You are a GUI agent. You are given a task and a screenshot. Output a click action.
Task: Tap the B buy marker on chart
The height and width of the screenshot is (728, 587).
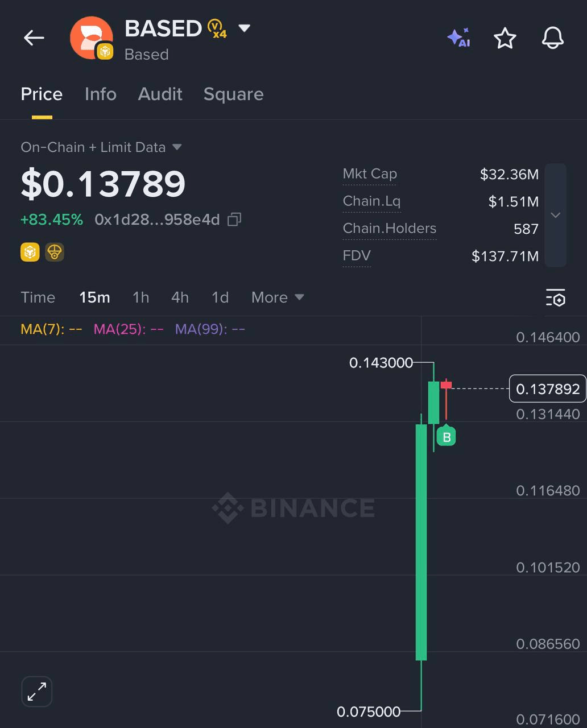coord(447,437)
